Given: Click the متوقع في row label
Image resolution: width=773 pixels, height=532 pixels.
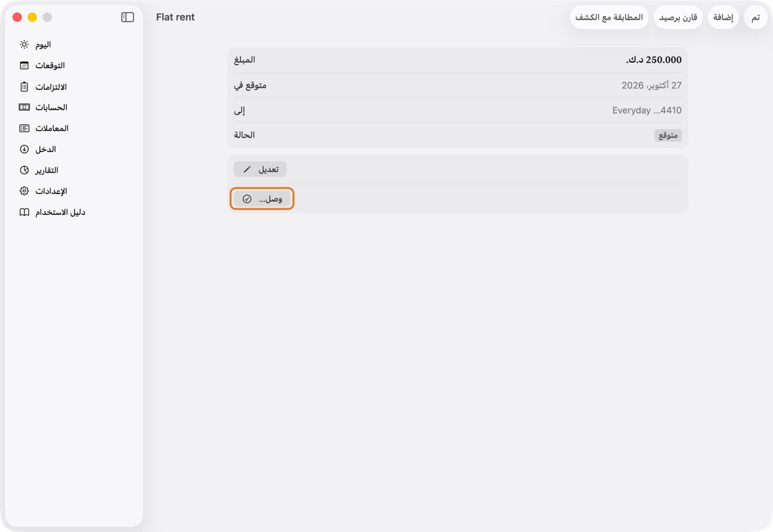Looking at the screenshot, I should pos(250,85).
